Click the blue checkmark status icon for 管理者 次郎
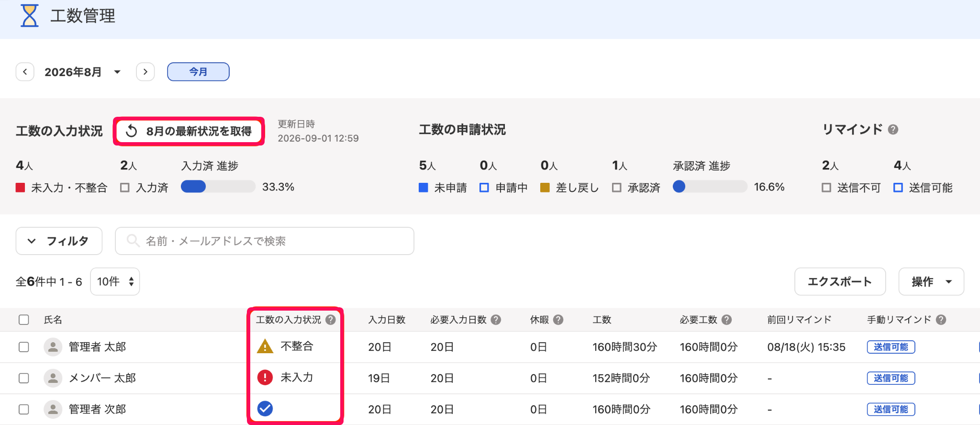Viewport: 980px width, 425px height. 265,409
